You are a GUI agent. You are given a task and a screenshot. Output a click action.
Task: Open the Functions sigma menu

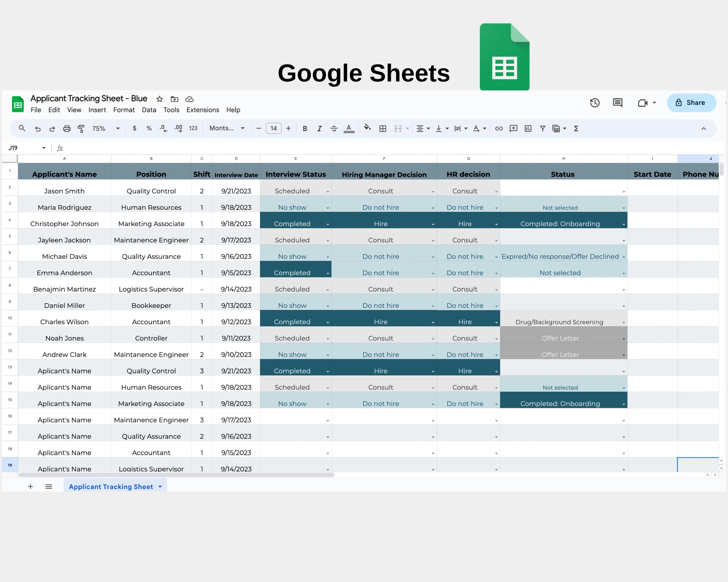pos(576,129)
